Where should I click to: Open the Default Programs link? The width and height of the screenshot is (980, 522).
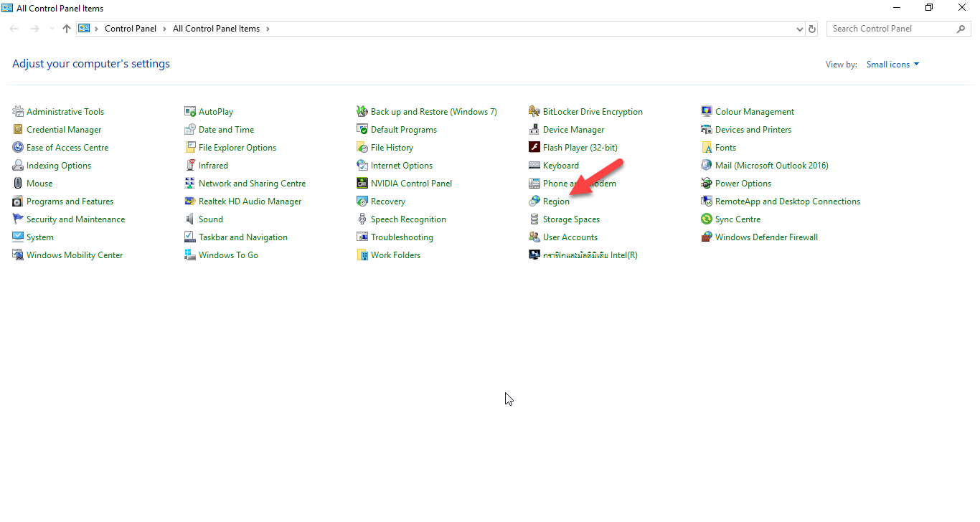tap(404, 129)
